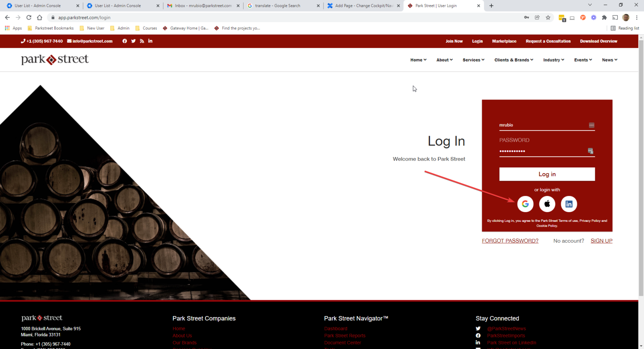644x349 pixels.
Task: Click phone number +1 (305) 967-7440 in top bar
Action: (x=42, y=41)
